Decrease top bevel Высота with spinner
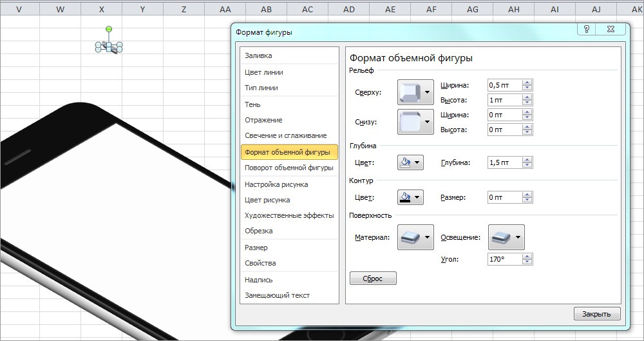Screen dimensions: 644x341 pos(527,103)
